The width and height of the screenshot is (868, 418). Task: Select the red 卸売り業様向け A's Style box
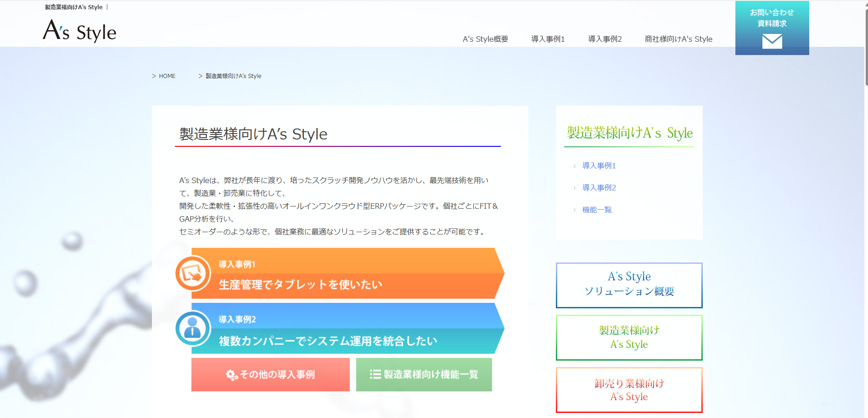click(629, 390)
